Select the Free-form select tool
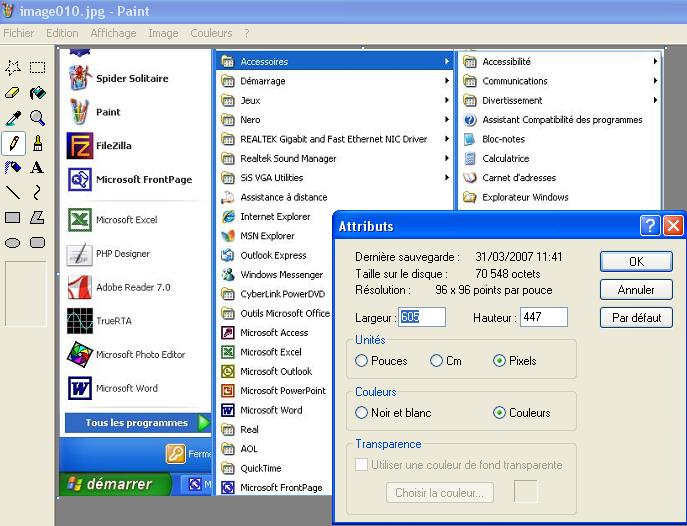Image resolution: width=687 pixels, height=526 pixels. point(13,67)
